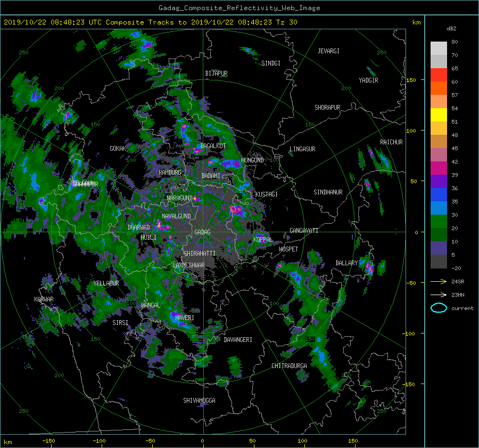This screenshot has height=448, width=479.
Task: Click the UTC Composite Tracks timestamp header
Action: pyautogui.click(x=150, y=22)
